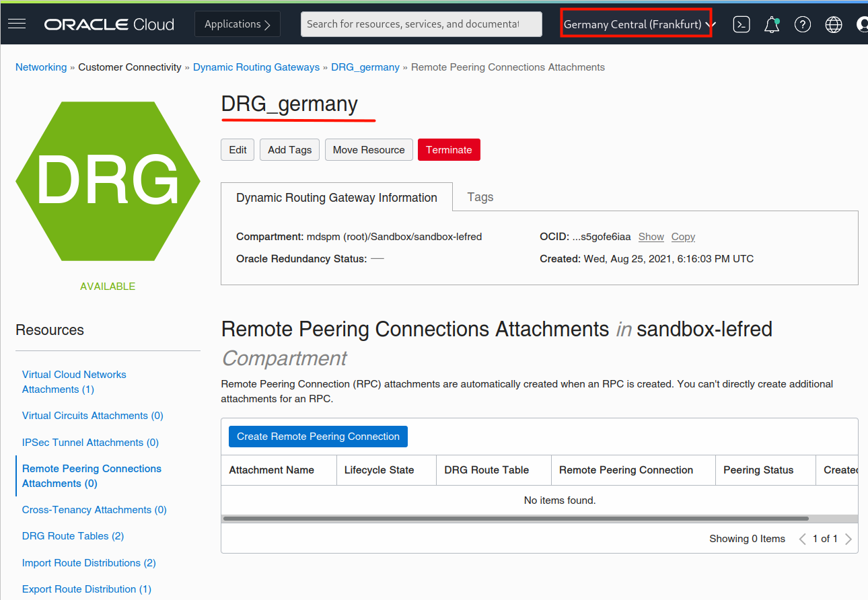This screenshot has height=600, width=868.
Task: Open Import Route Distributions (2)
Action: [89, 563]
